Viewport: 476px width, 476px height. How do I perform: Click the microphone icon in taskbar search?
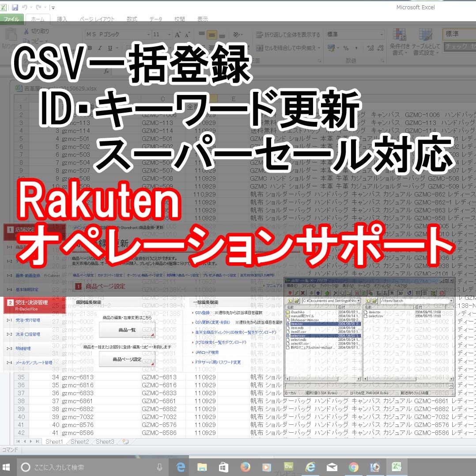pos(159,467)
